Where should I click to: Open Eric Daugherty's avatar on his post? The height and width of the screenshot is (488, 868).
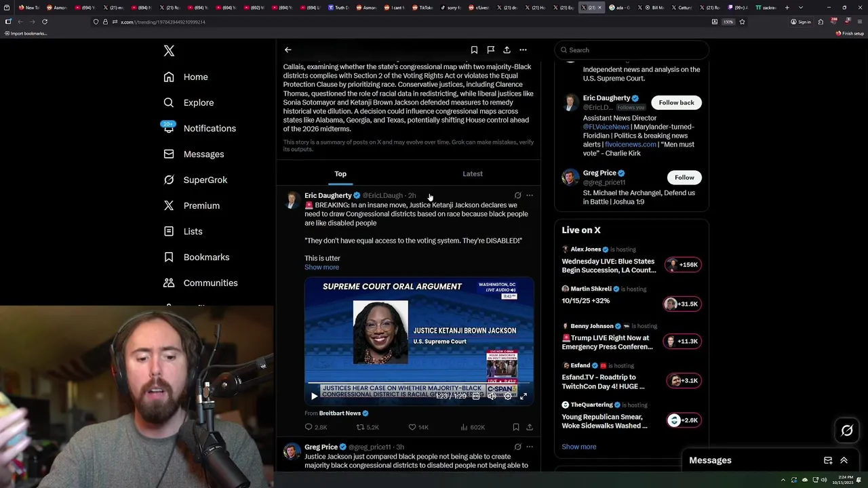click(292, 199)
